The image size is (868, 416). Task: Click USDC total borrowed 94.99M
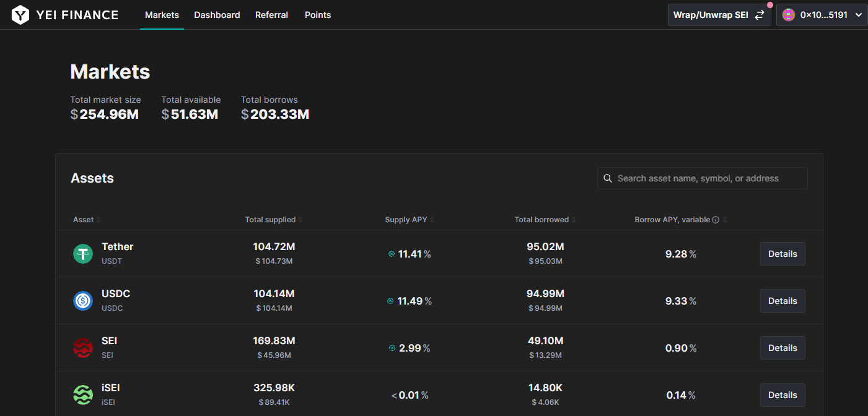[545, 294]
